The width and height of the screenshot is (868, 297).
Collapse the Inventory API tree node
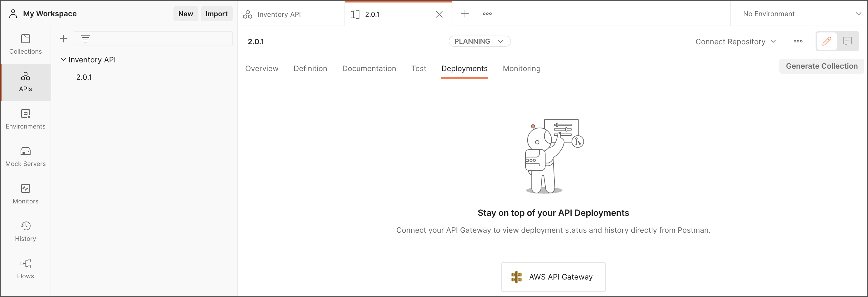[x=63, y=60]
